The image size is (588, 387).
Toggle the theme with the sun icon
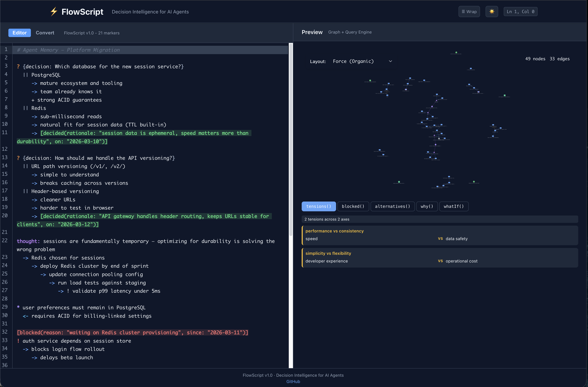pos(492,11)
